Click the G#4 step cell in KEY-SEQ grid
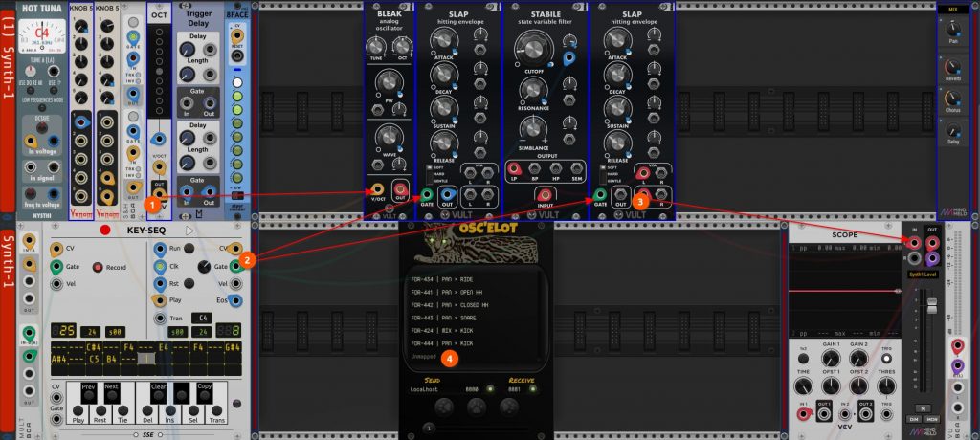 pos(233,346)
